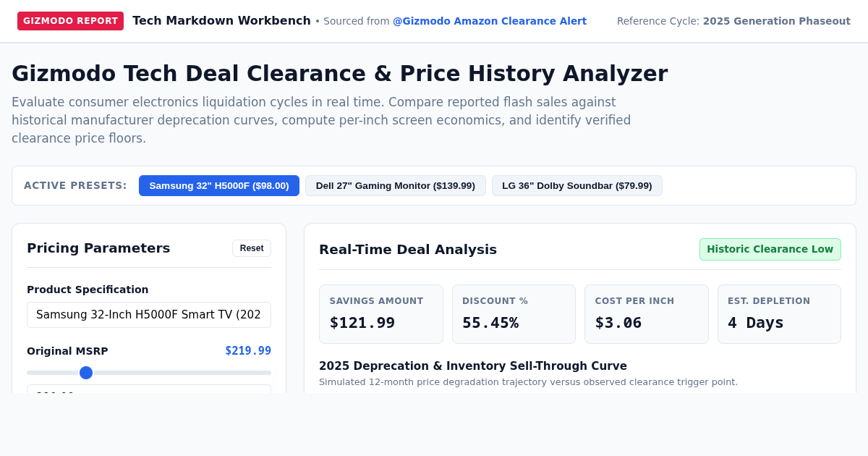
Task: Click the GIZMODO REPORT badge
Action: tap(70, 21)
